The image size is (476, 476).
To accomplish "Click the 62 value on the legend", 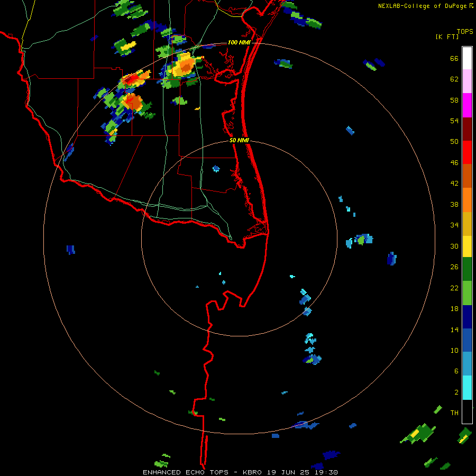I will (x=454, y=79).
